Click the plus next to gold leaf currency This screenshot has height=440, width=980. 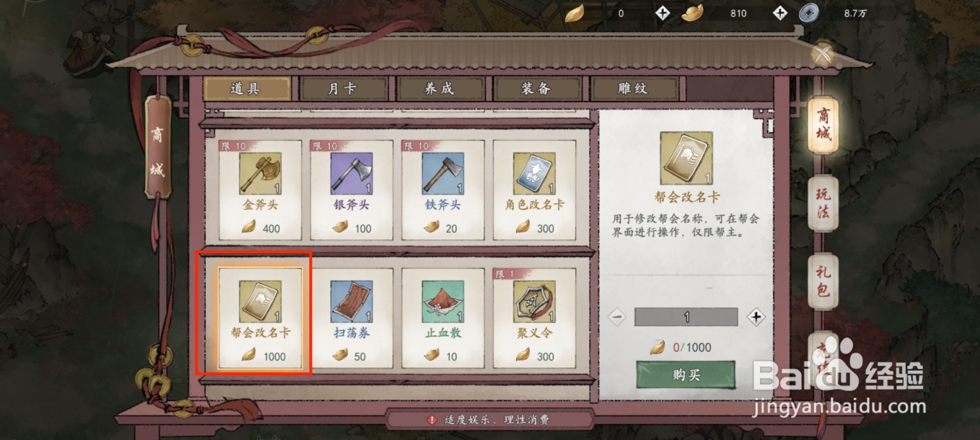(662, 13)
